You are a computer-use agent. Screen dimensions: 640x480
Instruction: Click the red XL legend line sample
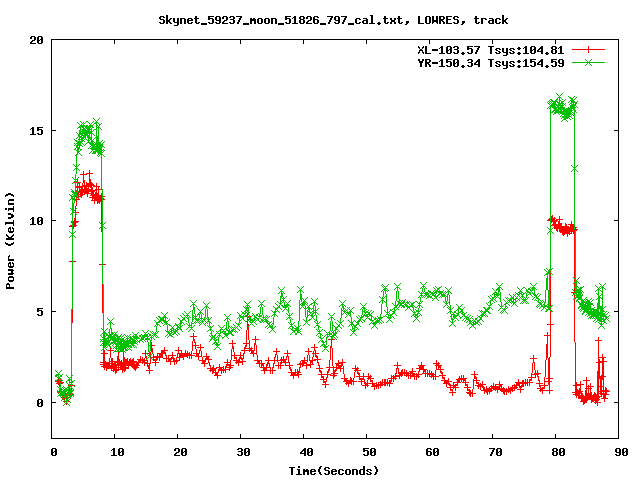(x=588, y=50)
